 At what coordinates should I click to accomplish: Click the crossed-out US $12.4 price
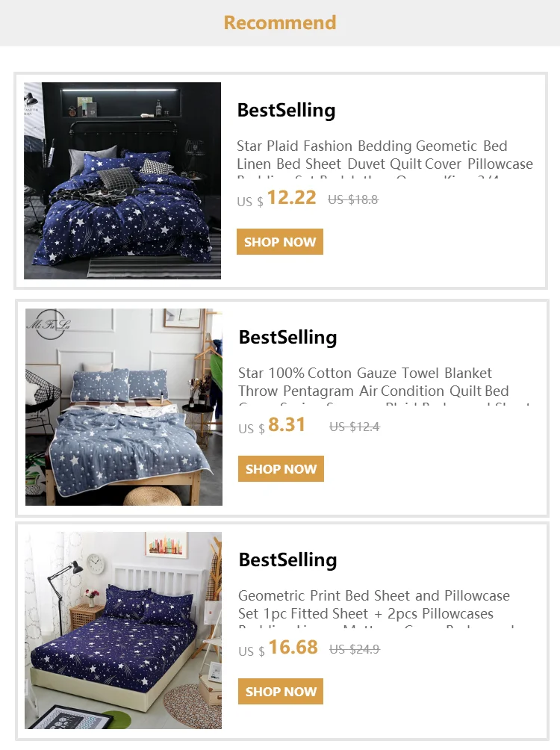355,427
